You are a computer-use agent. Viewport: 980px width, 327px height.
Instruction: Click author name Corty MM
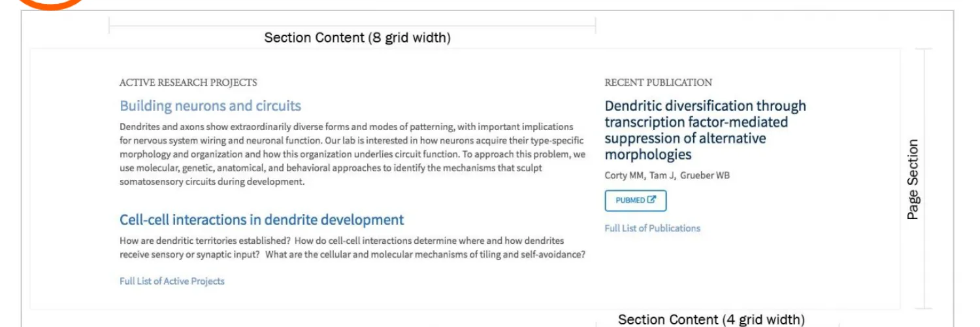pyautogui.click(x=624, y=176)
